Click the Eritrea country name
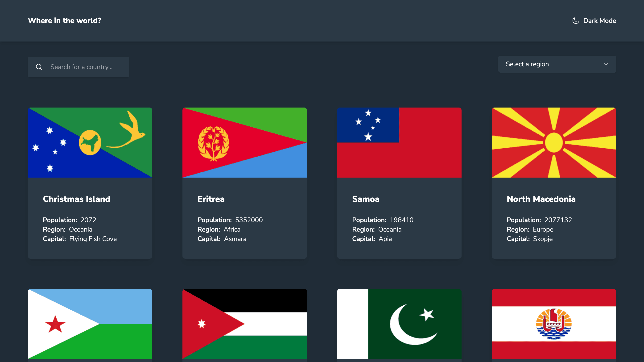Viewport: 644px width, 362px height. coord(211,199)
